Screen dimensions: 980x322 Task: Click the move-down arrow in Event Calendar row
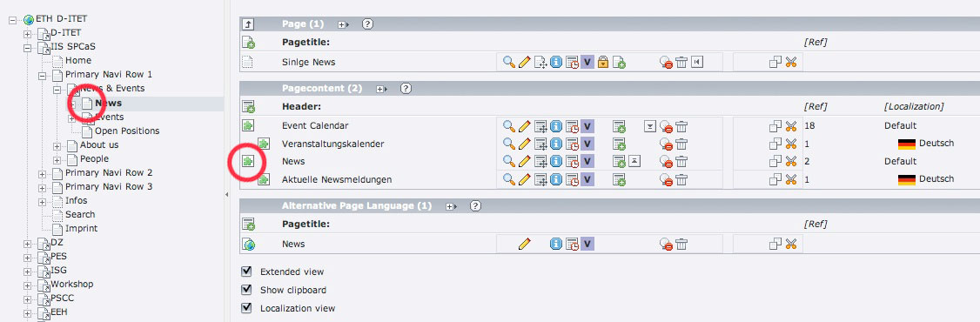coord(650,125)
